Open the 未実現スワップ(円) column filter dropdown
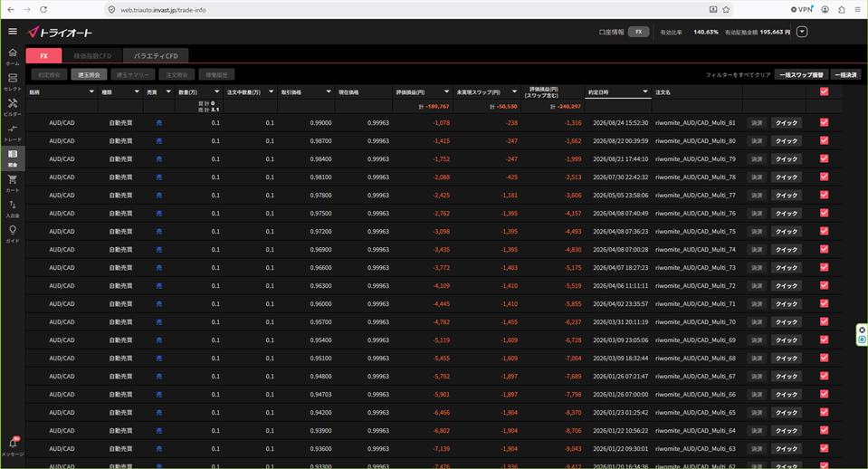This screenshot has height=469, width=868. tap(514, 92)
